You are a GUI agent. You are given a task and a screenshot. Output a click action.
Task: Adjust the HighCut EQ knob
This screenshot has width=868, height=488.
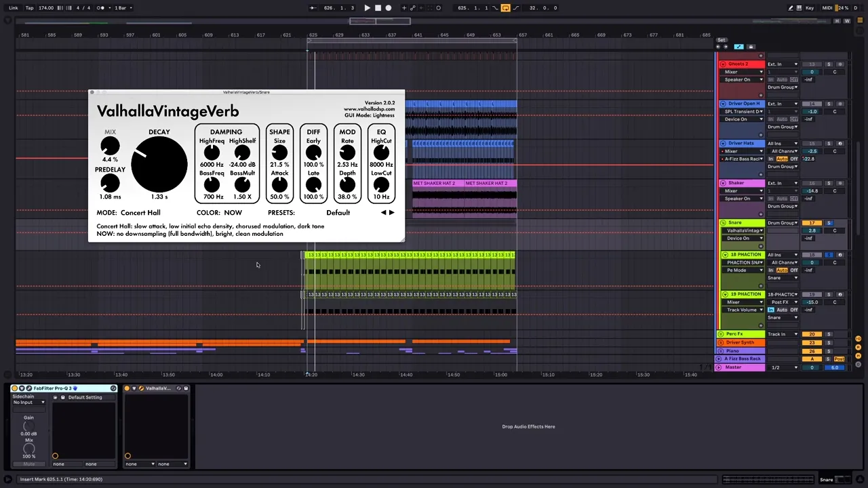[381, 152]
